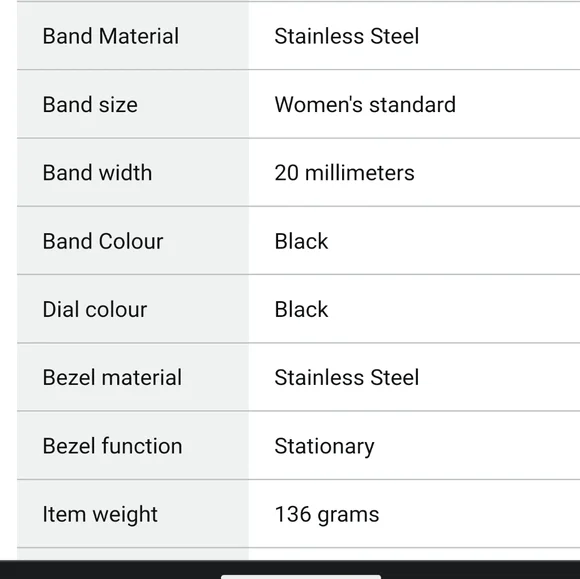Click the Band width table row
Image resolution: width=580 pixels, height=579 pixels.
click(299, 172)
